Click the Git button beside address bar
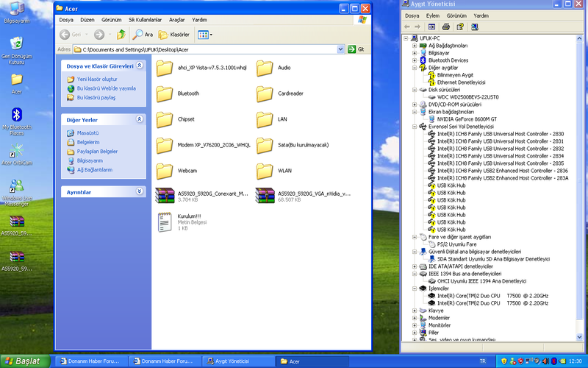 coord(356,49)
